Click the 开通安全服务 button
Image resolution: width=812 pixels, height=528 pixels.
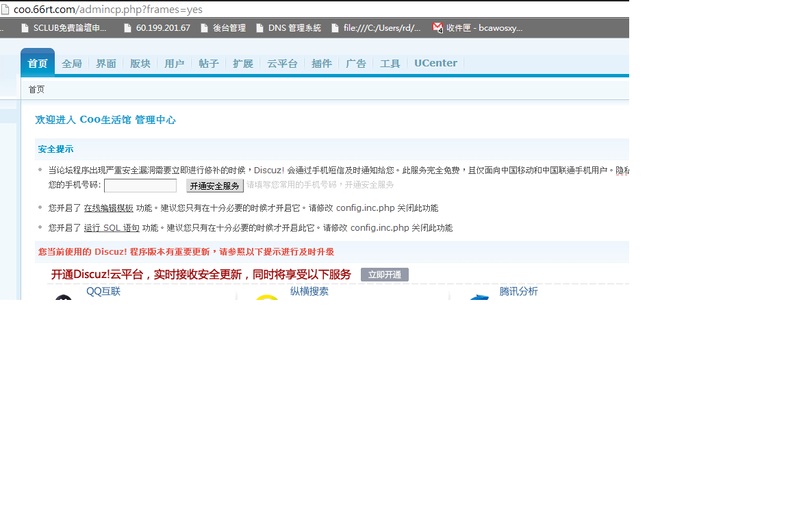[215, 186]
